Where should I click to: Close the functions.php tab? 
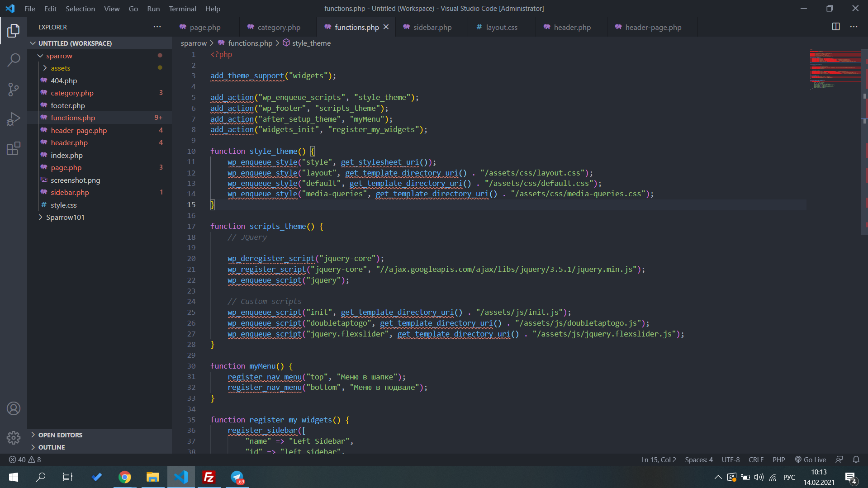[386, 27]
